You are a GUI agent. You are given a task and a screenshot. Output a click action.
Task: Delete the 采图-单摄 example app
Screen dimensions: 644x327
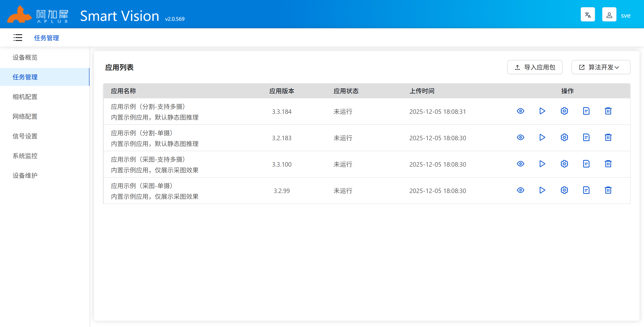(608, 190)
